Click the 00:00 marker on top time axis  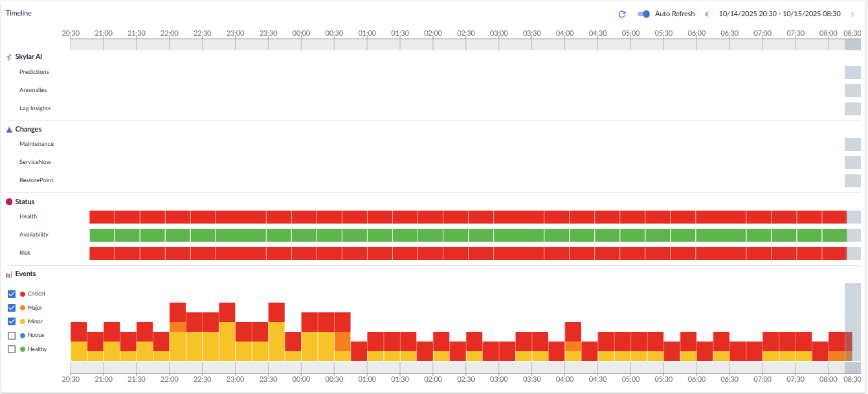click(x=301, y=33)
